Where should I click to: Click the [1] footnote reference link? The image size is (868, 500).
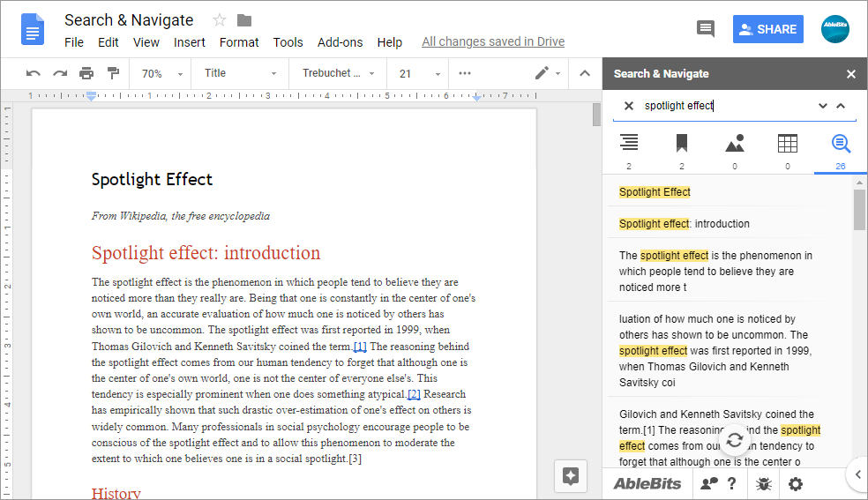360,347
